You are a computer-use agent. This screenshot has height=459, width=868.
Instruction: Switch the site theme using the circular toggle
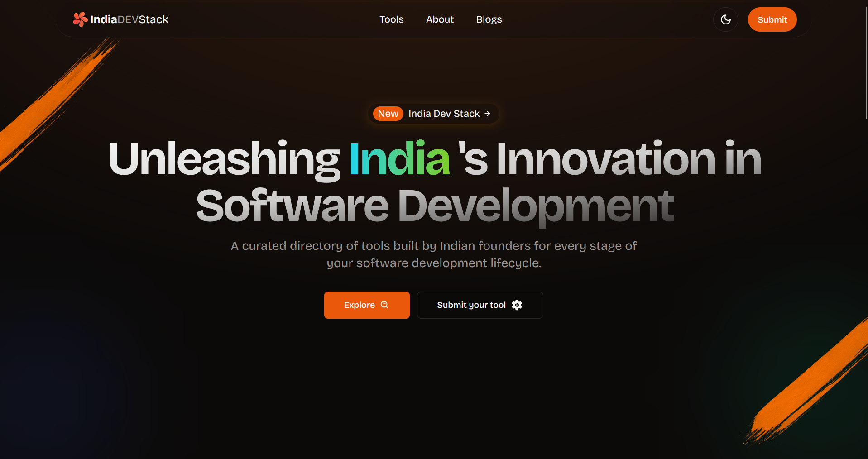pos(725,19)
